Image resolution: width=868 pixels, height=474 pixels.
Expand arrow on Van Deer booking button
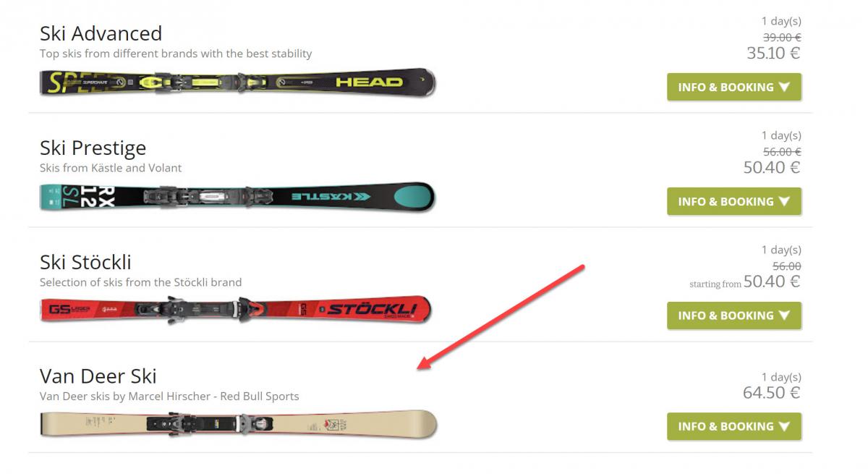785,426
